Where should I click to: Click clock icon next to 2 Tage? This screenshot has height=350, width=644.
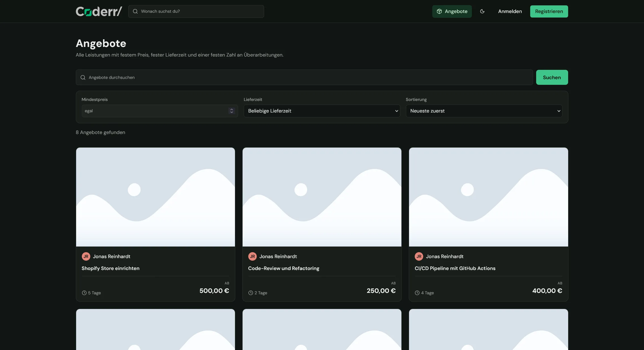(251, 293)
